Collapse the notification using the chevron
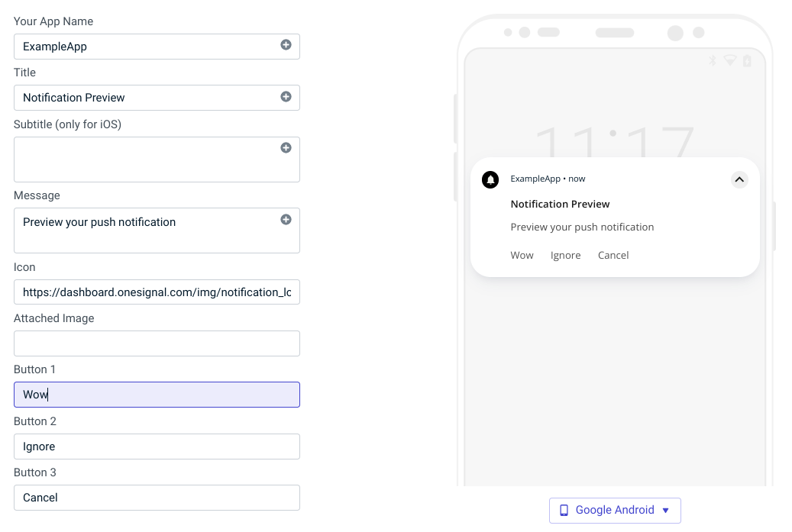This screenshot has width=792, height=532. coord(739,179)
